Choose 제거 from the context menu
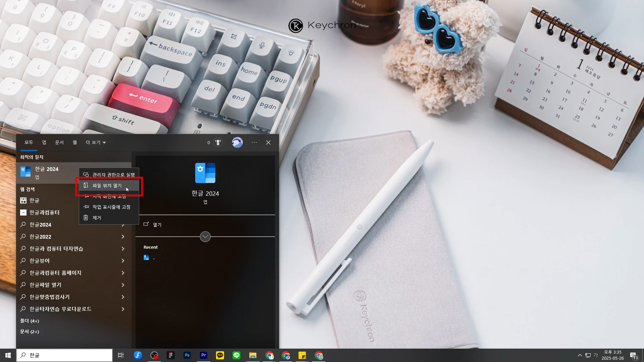The height and width of the screenshot is (362, 644). click(x=109, y=218)
